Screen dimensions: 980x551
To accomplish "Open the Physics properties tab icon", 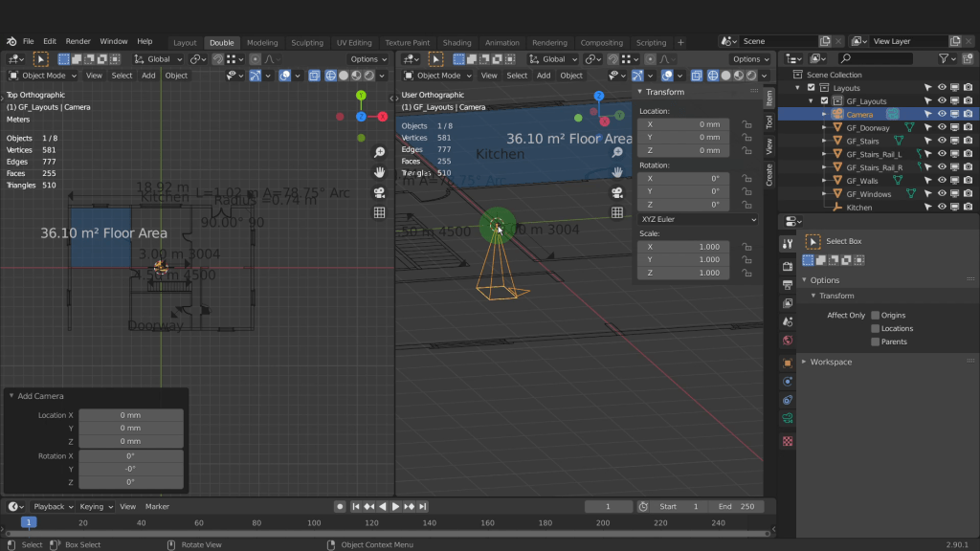I will click(788, 381).
